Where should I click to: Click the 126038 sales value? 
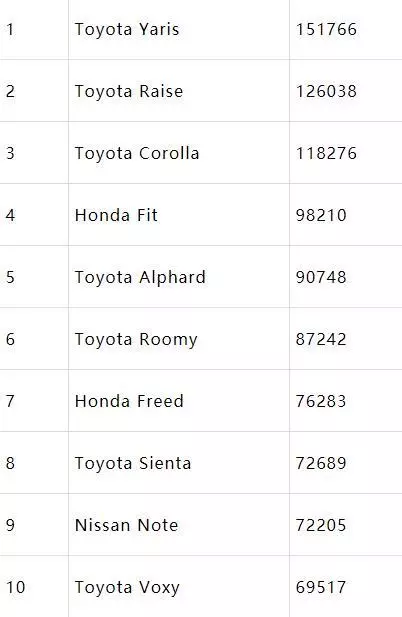pos(326,91)
